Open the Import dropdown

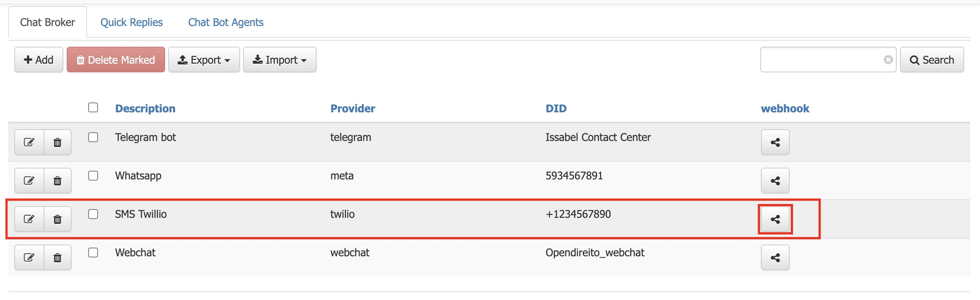(x=280, y=60)
